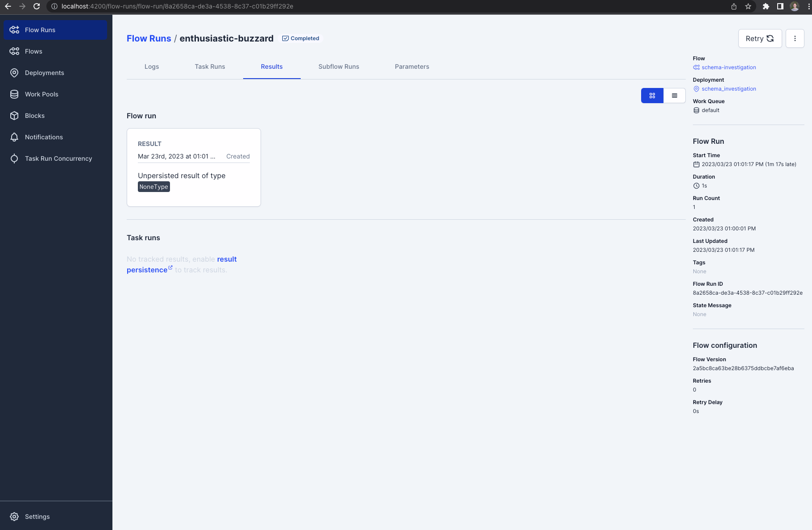Image resolution: width=812 pixels, height=530 pixels.
Task: Switch results to list view
Action: [x=675, y=95]
